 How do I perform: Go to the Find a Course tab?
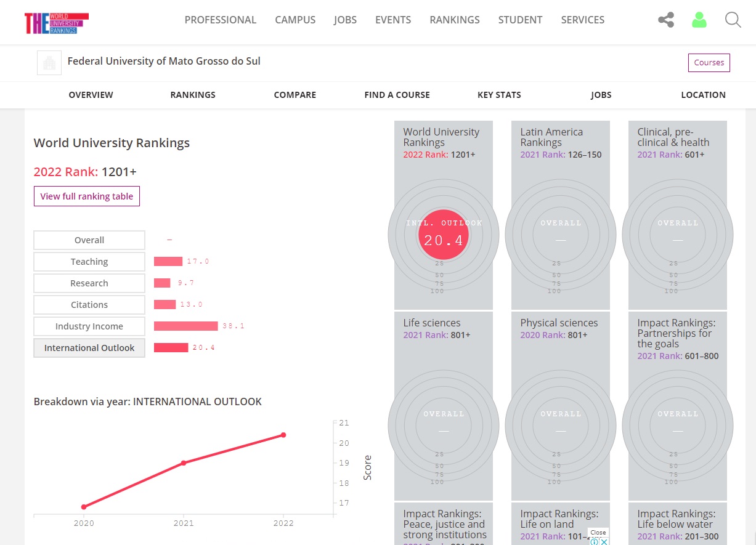pos(397,95)
